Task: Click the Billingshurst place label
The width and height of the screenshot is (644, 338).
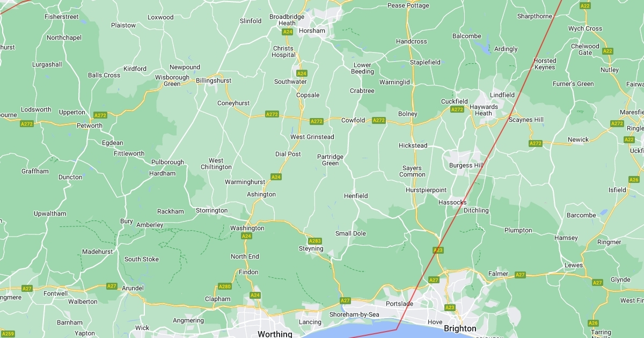Action: 214,80
